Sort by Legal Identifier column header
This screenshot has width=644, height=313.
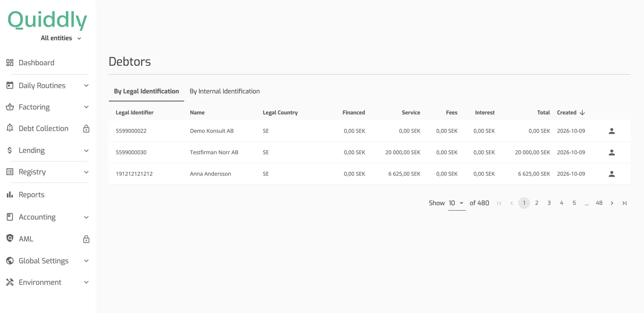135,113
